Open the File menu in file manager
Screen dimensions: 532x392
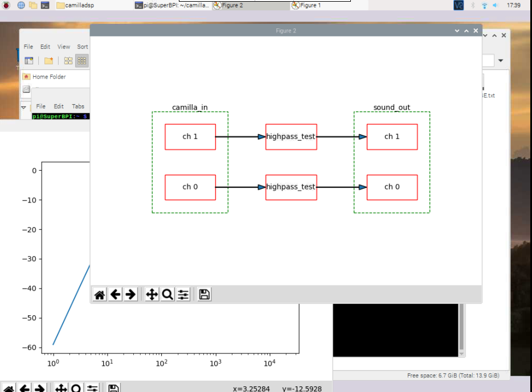(28, 47)
